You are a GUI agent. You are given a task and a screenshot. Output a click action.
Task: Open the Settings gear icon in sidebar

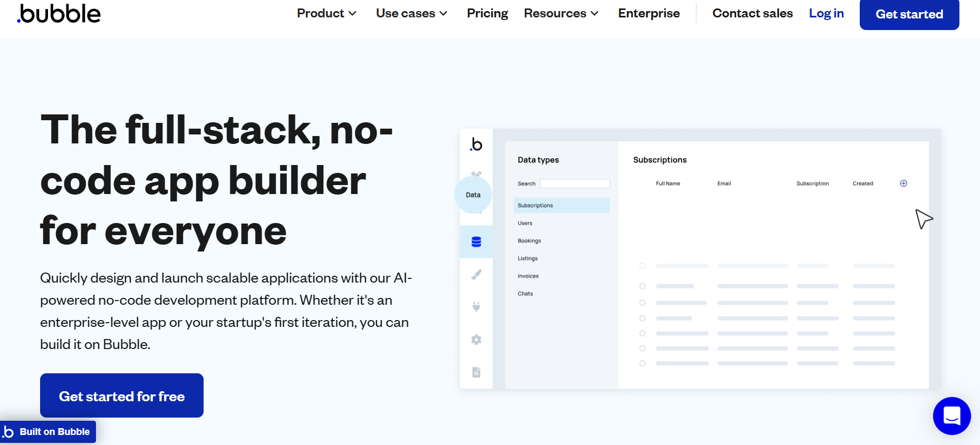tap(476, 340)
